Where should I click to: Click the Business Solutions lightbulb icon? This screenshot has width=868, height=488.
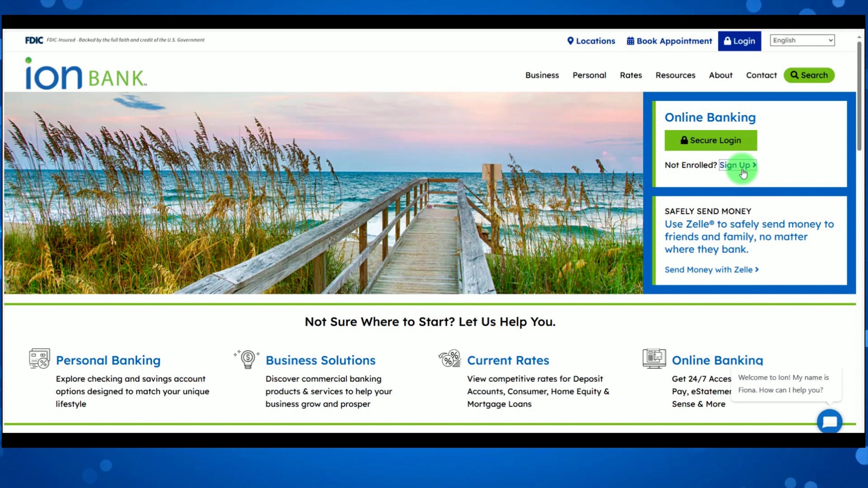point(247,359)
